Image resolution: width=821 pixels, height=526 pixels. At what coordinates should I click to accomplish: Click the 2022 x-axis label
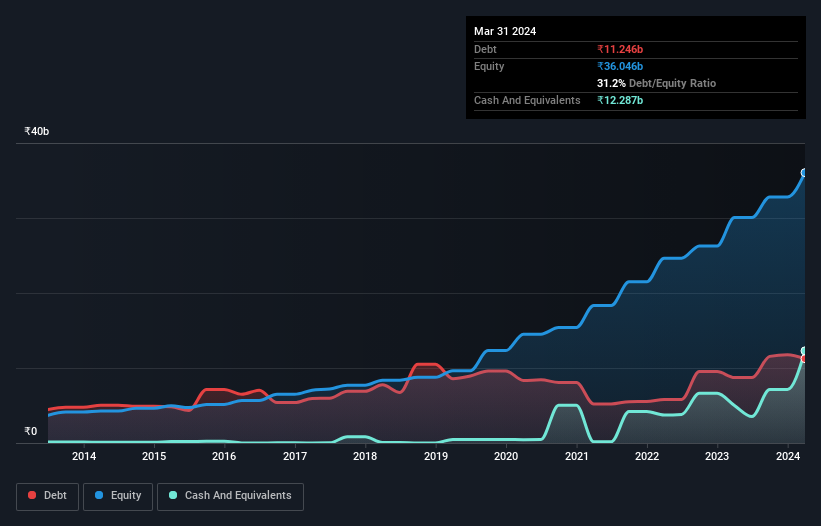point(647,456)
